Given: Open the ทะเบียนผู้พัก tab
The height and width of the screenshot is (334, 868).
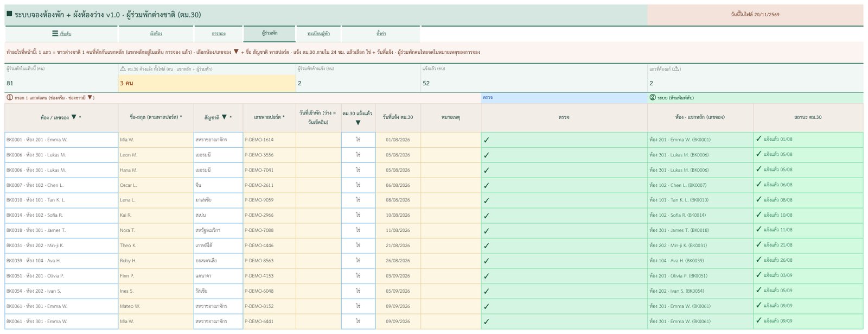Looking at the screenshot, I should [318, 34].
